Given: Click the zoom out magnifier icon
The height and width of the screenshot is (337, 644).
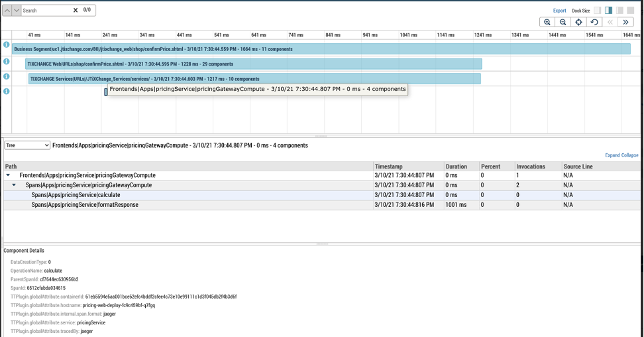Looking at the screenshot, I should tap(563, 22).
